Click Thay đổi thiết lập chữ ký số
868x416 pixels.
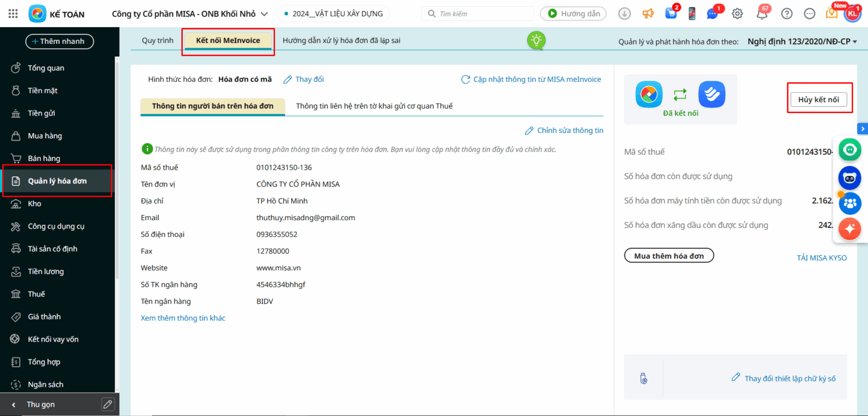(783, 378)
